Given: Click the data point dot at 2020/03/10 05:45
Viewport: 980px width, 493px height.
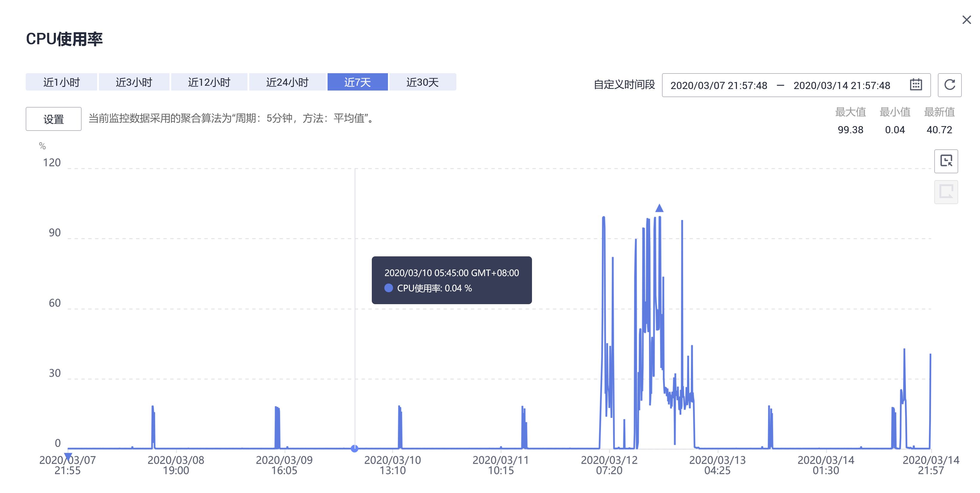Looking at the screenshot, I should pos(354,448).
